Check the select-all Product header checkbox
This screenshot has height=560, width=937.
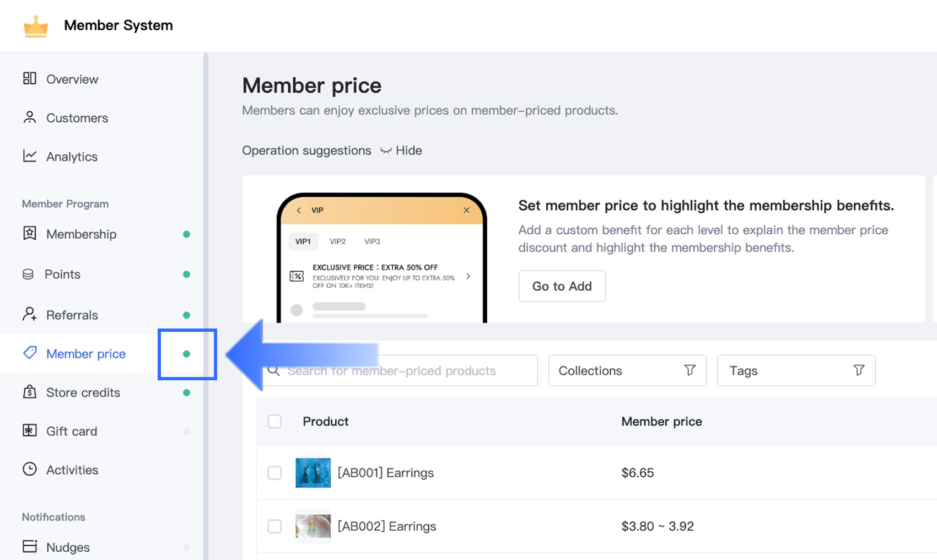click(x=274, y=422)
